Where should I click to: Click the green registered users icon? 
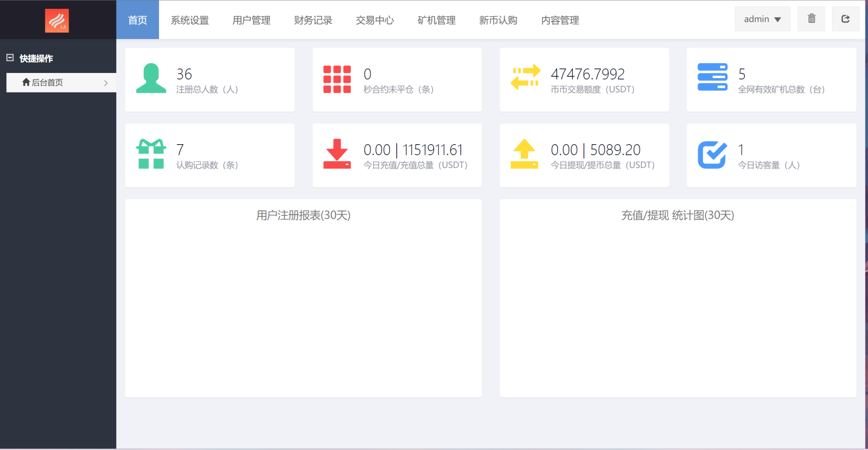[x=150, y=78]
